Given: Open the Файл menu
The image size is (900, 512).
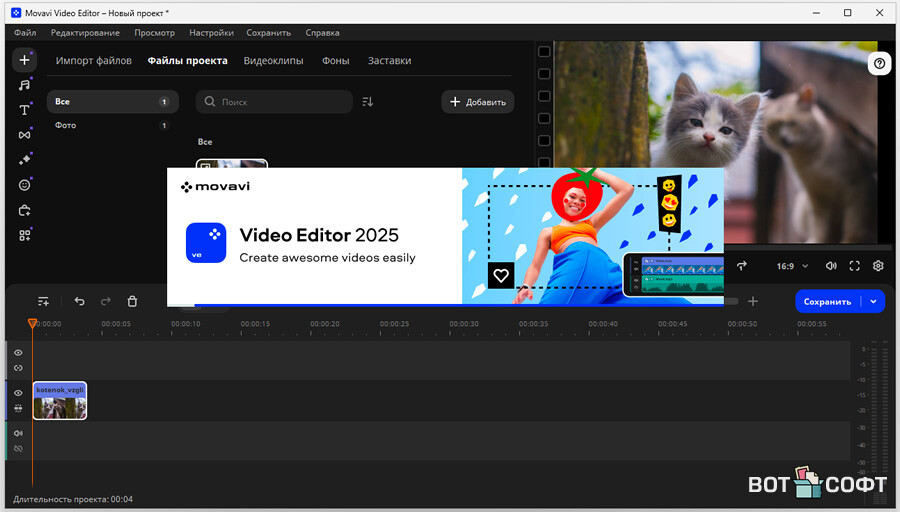Looking at the screenshot, I should coord(25,33).
